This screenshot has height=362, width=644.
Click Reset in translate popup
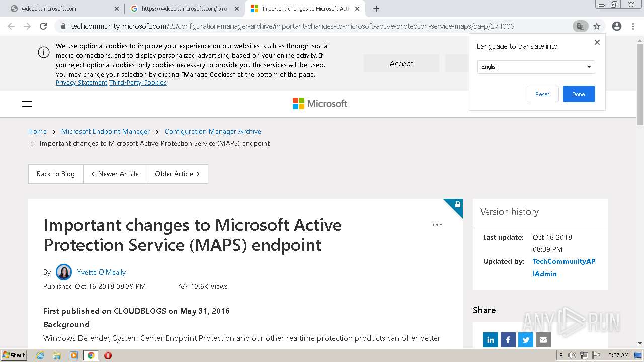click(542, 94)
